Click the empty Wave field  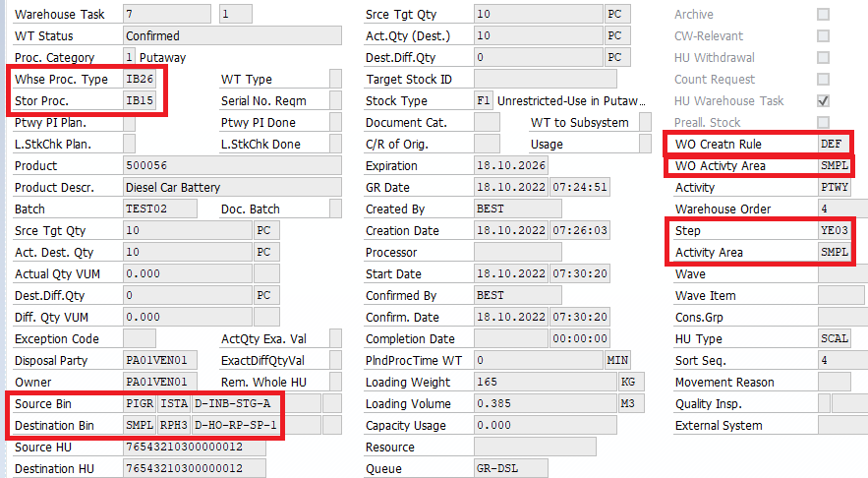pyautogui.click(x=843, y=273)
